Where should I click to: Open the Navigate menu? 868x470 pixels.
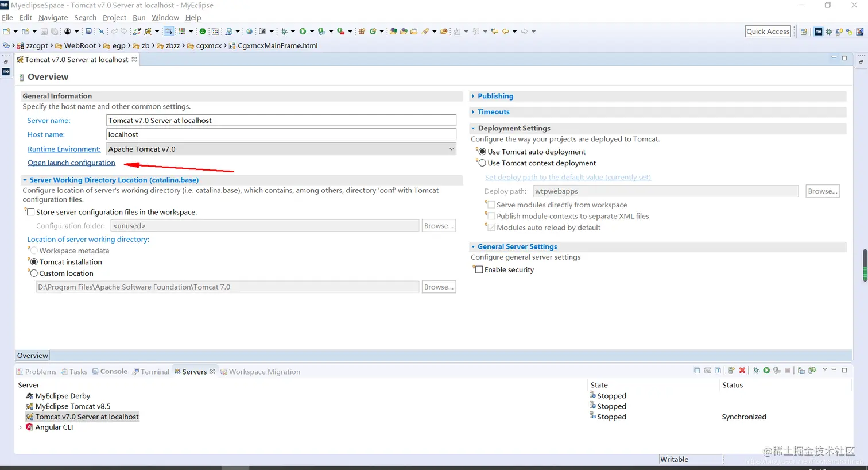[x=53, y=17]
